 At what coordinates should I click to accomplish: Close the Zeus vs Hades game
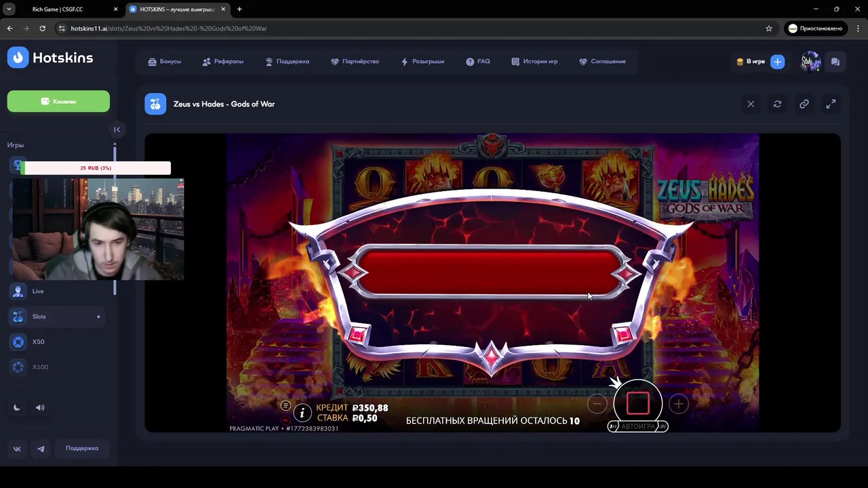click(x=751, y=104)
